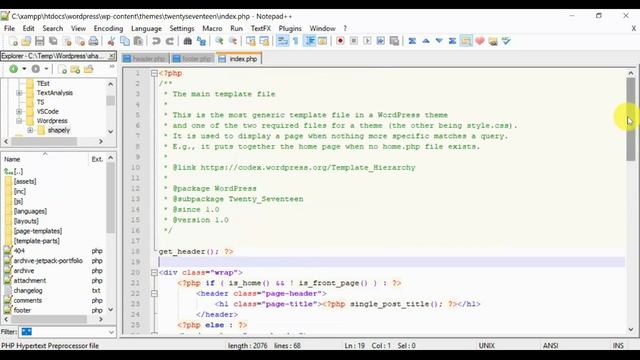The width and height of the screenshot is (640, 360).
Task: Select archive-jetpack-portfolio file in list
Action: click(48, 261)
